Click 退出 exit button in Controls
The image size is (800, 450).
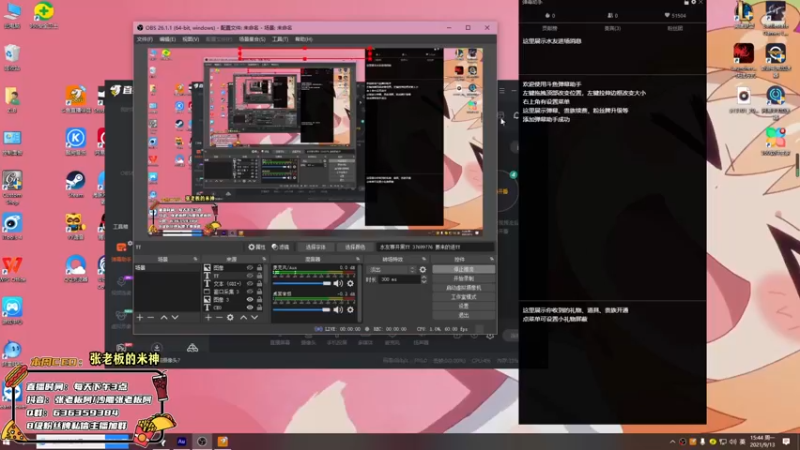(463, 315)
